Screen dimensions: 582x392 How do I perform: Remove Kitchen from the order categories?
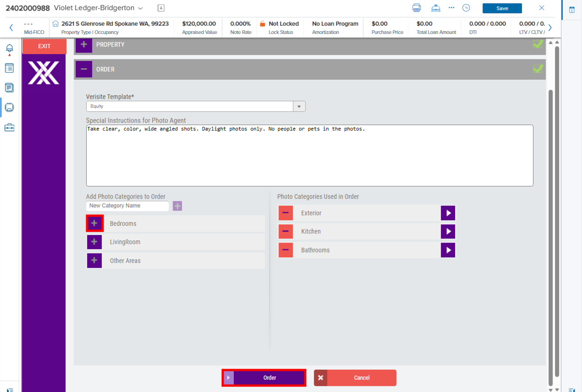pyautogui.click(x=286, y=231)
